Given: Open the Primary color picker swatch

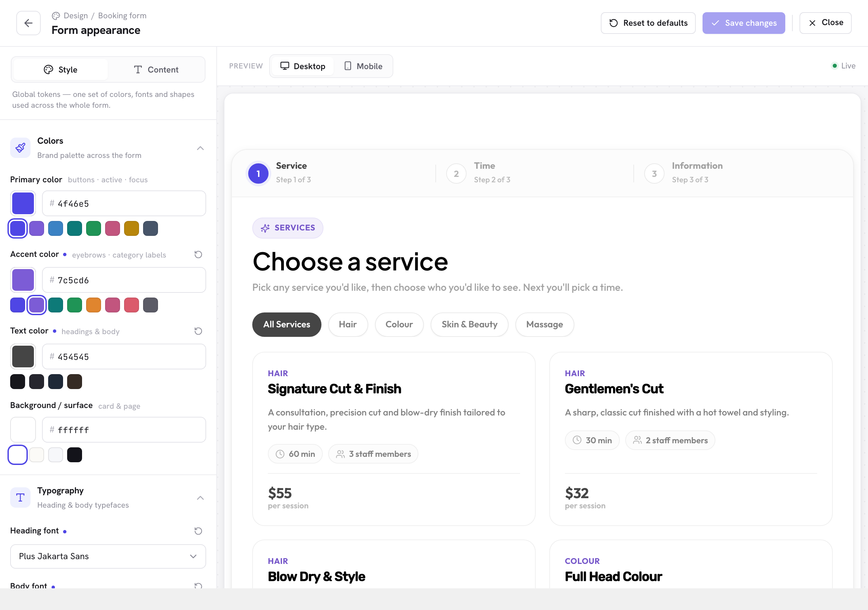Looking at the screenshot, I should (x=23, y=203).
